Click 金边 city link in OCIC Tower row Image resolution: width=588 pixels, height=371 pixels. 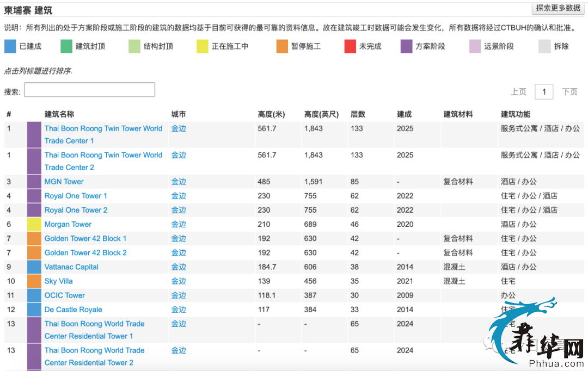click(179, 296)
